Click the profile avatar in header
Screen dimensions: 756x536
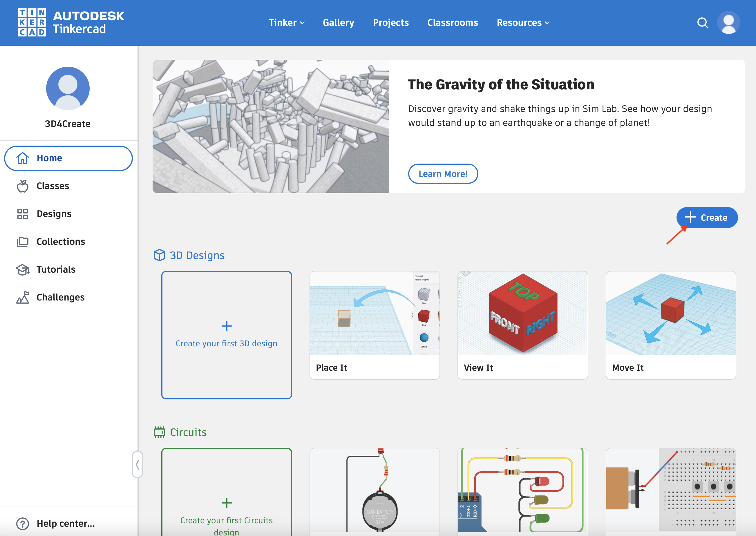(728, 23)
